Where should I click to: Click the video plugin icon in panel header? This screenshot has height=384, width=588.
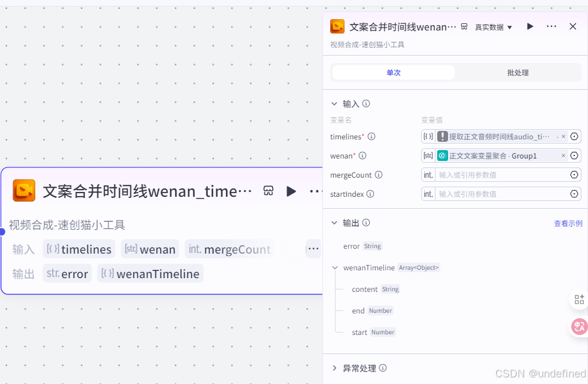(x=337, y=27)
